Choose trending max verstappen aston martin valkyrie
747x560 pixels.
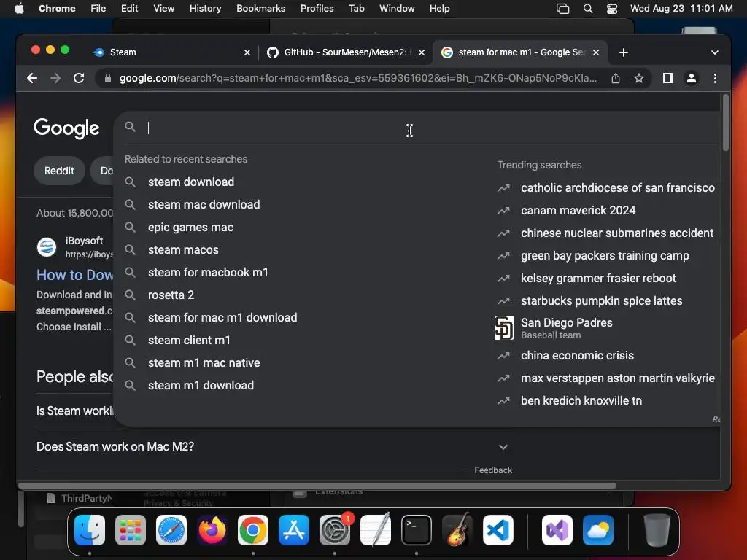[617, 378]
